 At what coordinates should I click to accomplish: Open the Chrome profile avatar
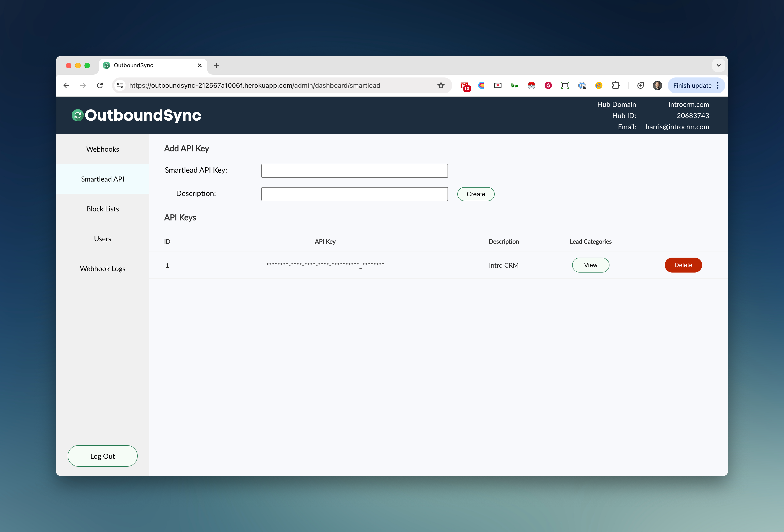click(x=658, y=85)
